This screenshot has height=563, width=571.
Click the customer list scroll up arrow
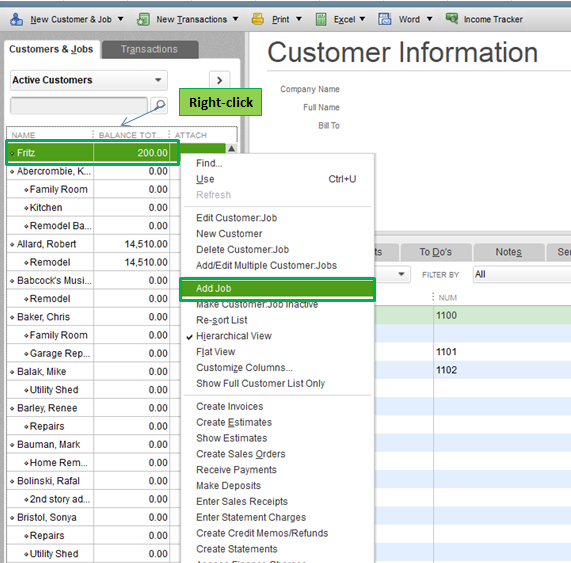231,149
